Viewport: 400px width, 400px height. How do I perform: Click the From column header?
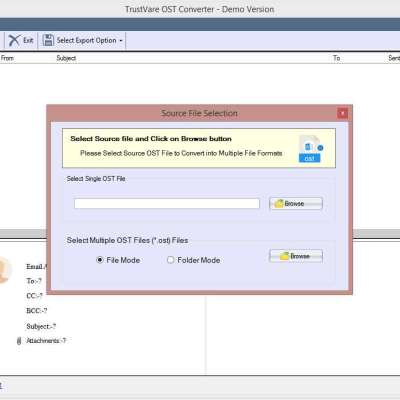coord(7,58)
